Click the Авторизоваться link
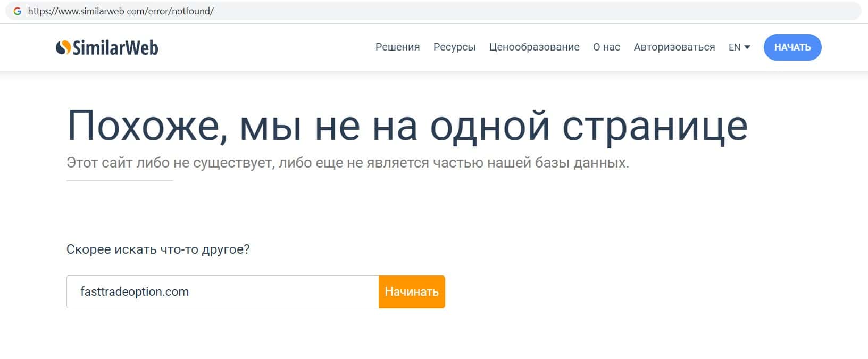The image size is (868, 359). pos(674,47)
